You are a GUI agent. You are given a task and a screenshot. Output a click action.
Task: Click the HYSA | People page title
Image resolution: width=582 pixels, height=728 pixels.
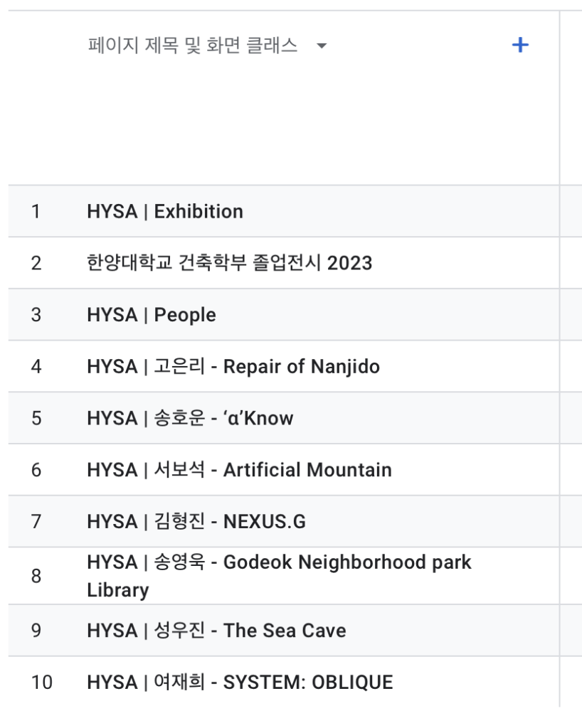click(x=152, y=315)
